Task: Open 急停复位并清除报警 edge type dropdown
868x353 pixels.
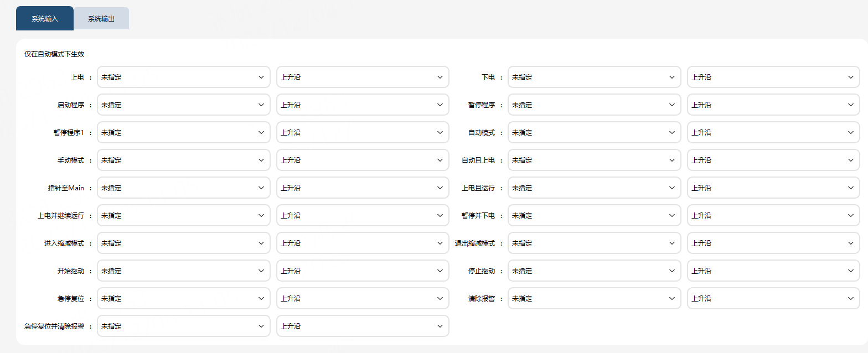Action: click(363, 326)
